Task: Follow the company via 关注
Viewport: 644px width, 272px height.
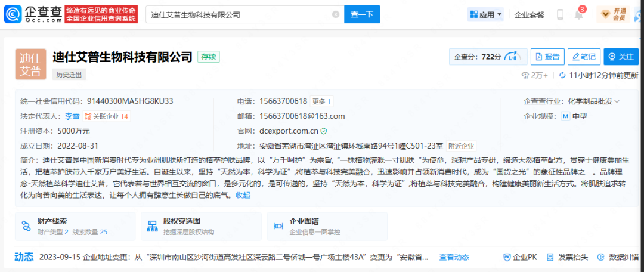Action: (621, 57)
